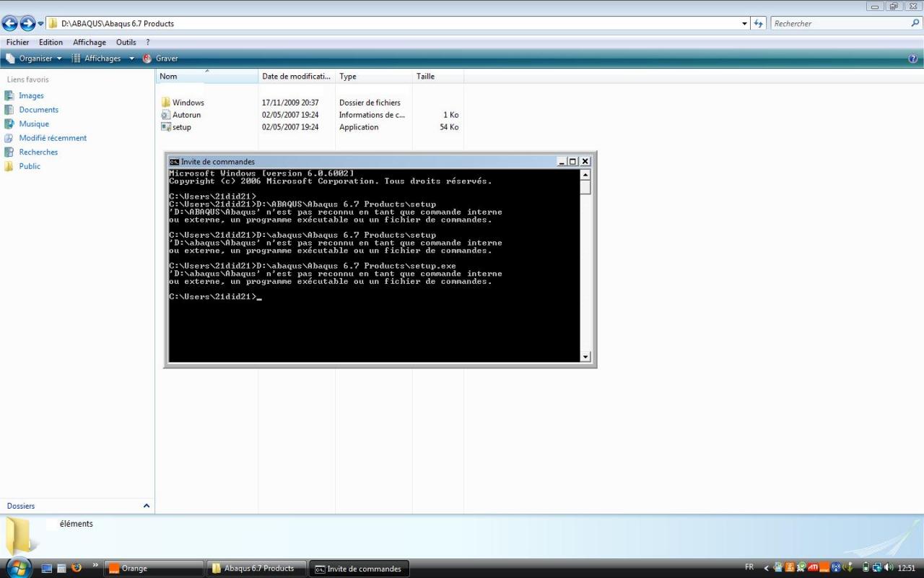Click the command prompt system menu icon
Screen dimensions: 924x578
click(174, 162)
